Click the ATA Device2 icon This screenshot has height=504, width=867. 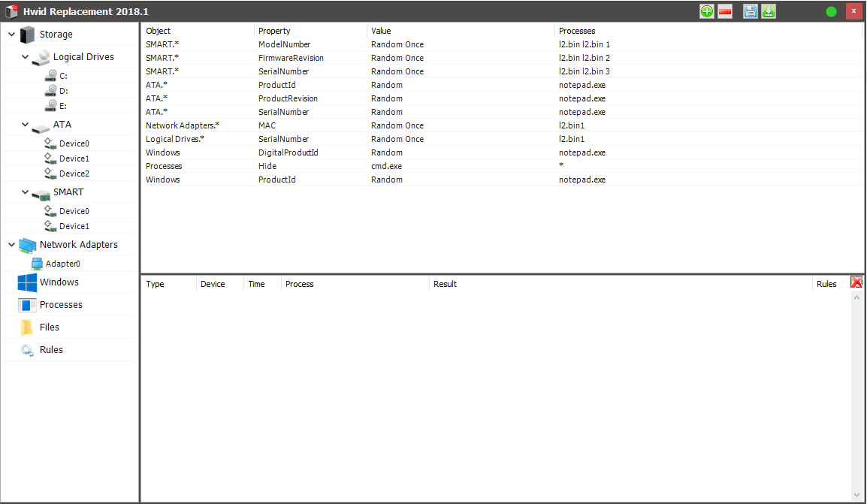(50, 173)
